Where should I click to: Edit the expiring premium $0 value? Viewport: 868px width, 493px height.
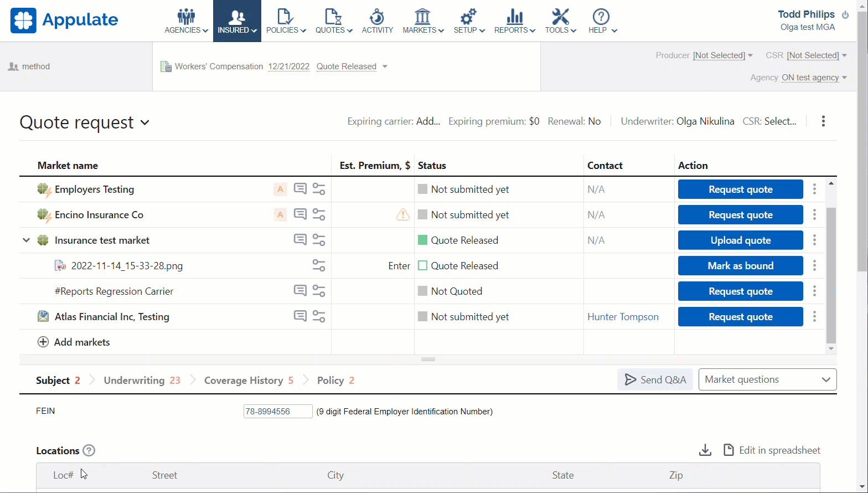pos(534,121)
